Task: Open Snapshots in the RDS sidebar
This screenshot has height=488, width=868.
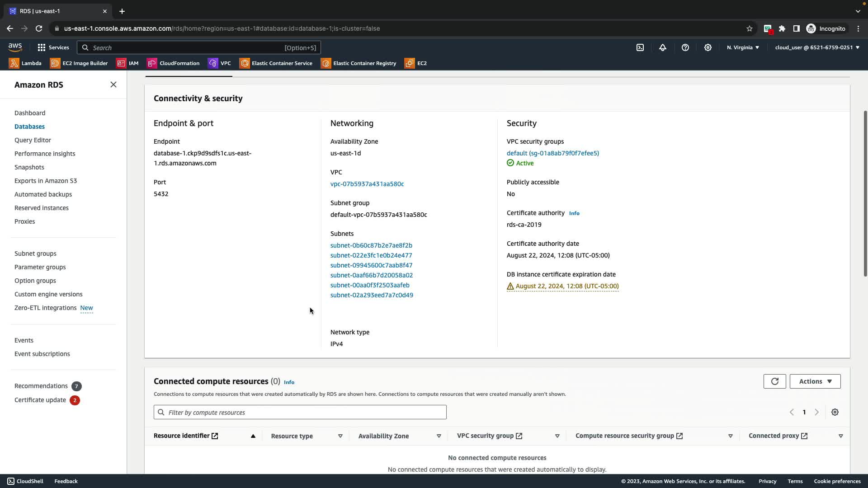Action: point(29,167)
